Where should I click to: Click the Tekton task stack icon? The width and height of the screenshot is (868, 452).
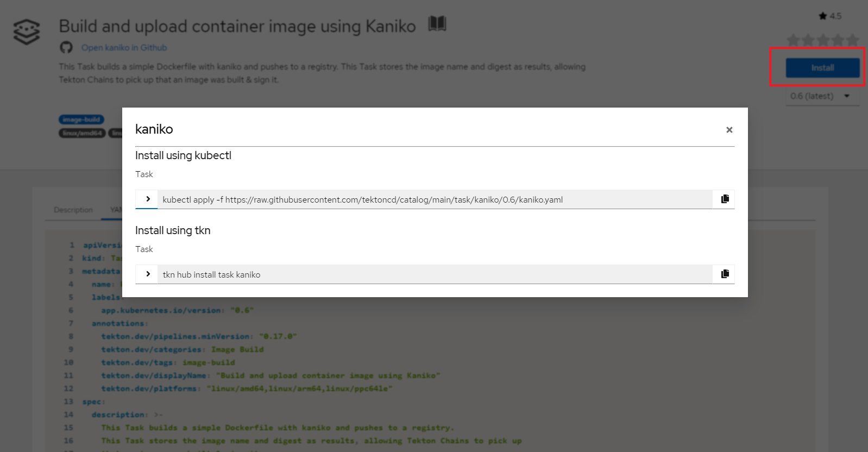click(x=27, y=32)
